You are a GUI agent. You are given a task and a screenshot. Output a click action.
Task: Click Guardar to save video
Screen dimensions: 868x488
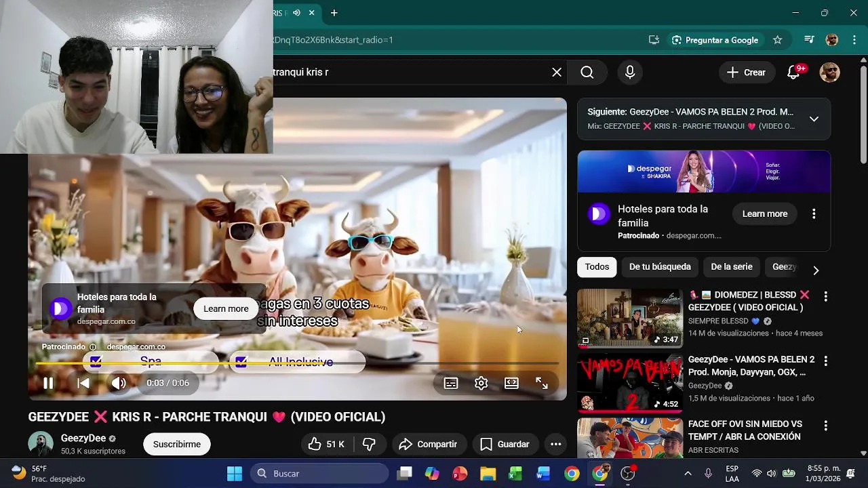click(505, 444)
